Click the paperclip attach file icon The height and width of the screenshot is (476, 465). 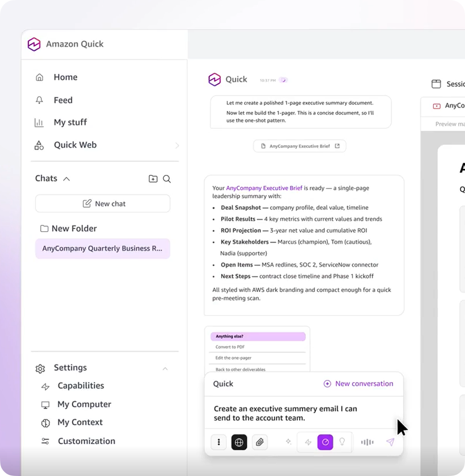pyautogui.click(x=260, y=442)
